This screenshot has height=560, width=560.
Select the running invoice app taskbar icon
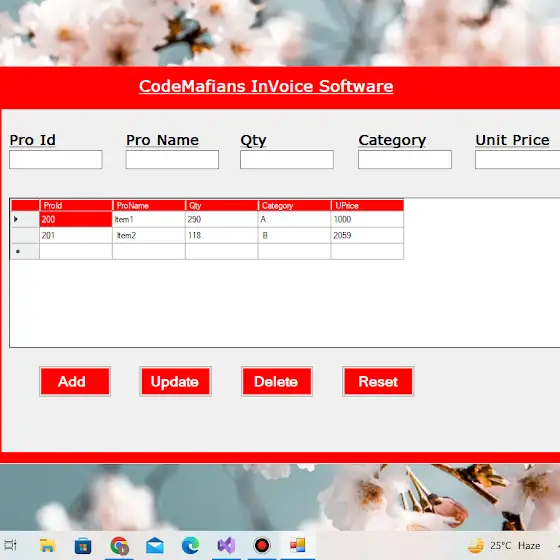(x=298, y=545)
